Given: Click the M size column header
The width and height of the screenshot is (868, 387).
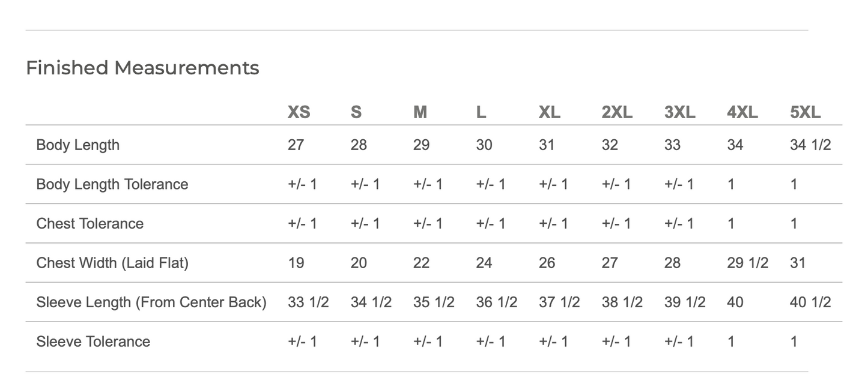Looking at the screenshot, I should [x=420, y=112].
